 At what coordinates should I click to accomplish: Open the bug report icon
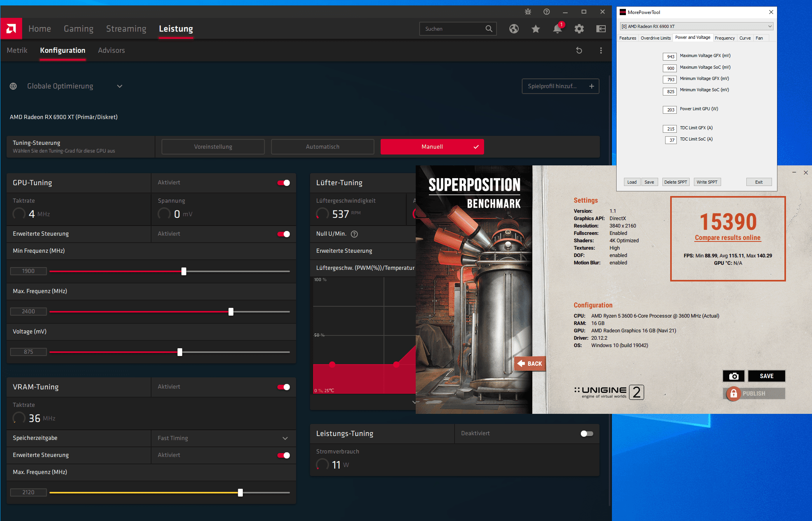tap(528, 12)
